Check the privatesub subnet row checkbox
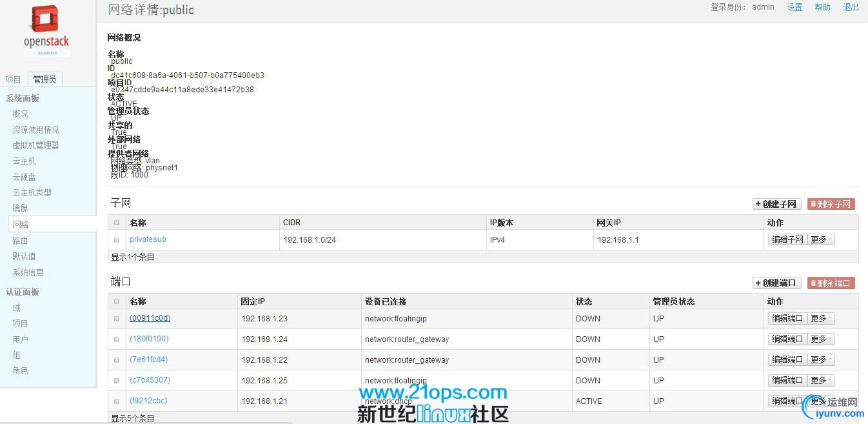 click(117, 239)
